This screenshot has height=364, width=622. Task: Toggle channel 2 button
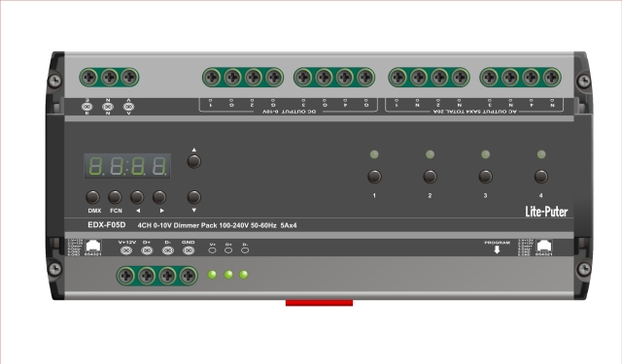point(430,177)
